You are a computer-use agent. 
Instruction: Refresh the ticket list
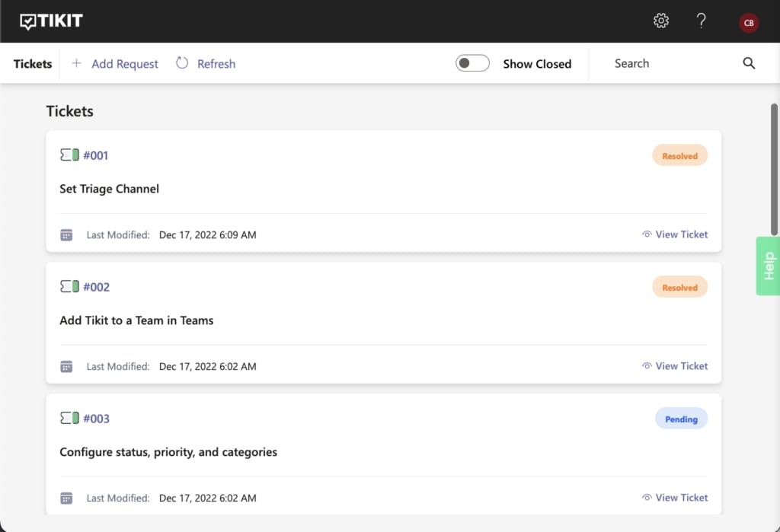(x=206, y=64)
